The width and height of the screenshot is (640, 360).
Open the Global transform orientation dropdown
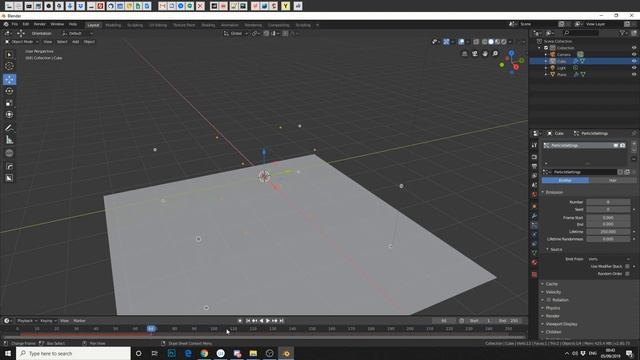point(236,33)
